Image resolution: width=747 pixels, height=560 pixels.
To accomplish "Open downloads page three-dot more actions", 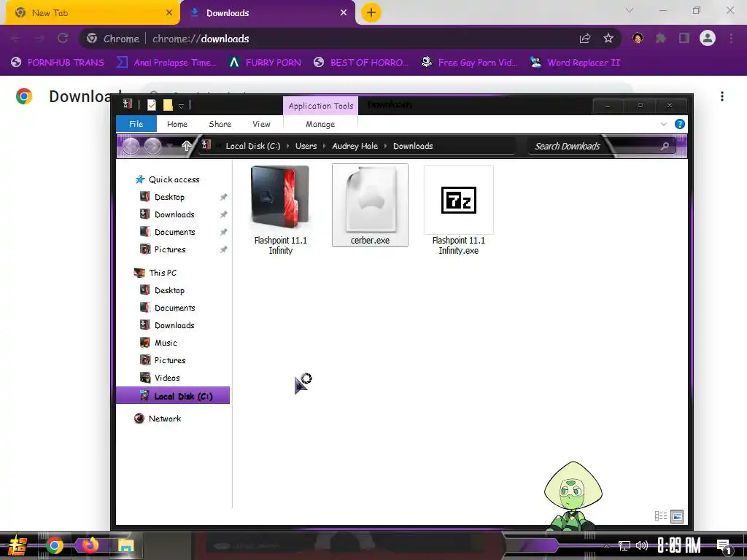I will [722, 96].
